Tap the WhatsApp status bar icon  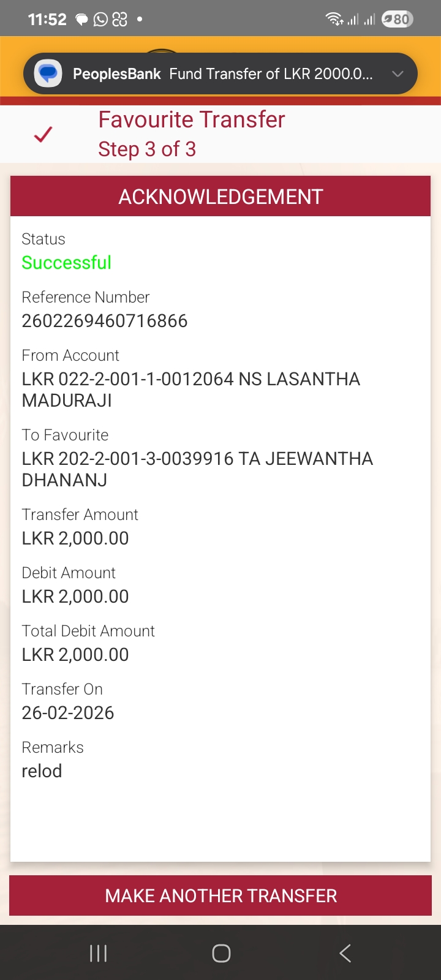pyautogui.click(x=100, y=20)
